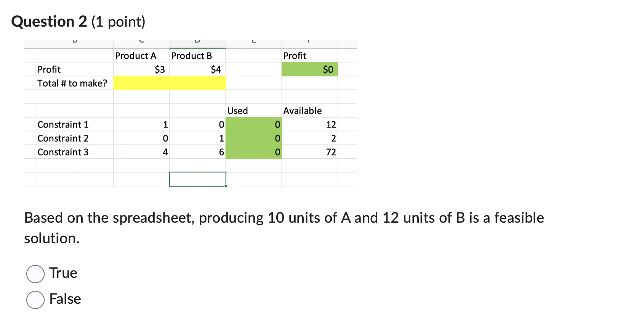Select the green Profit total cell showing $0
The height and width of the screenshot is (322, 644).
point(309,69)
